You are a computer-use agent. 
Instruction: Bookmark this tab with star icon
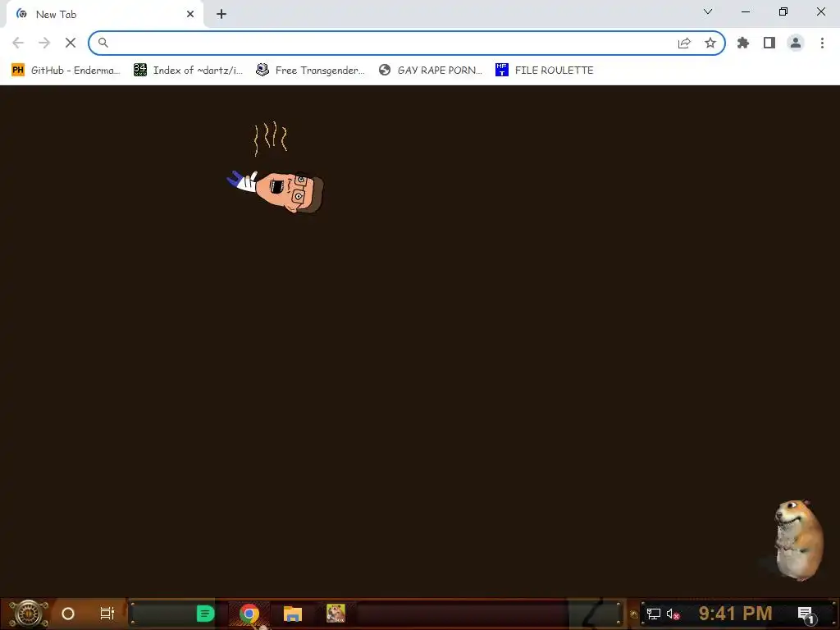[x=710, y=43]
